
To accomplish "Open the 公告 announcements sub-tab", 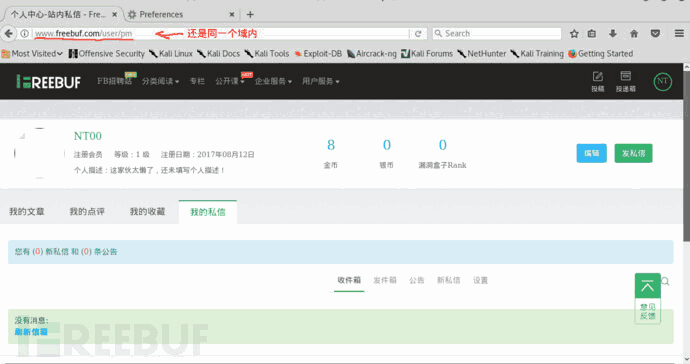I will (417, 280).
